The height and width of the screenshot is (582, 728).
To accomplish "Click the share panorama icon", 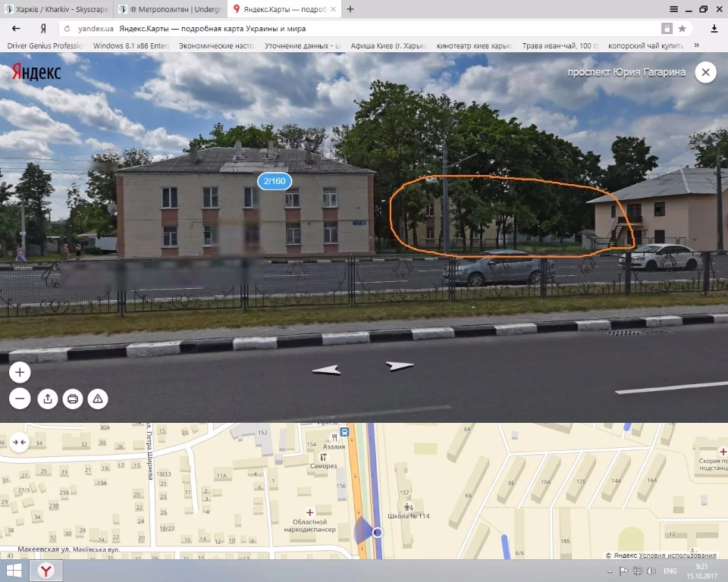I will click(x=48, y=399).
